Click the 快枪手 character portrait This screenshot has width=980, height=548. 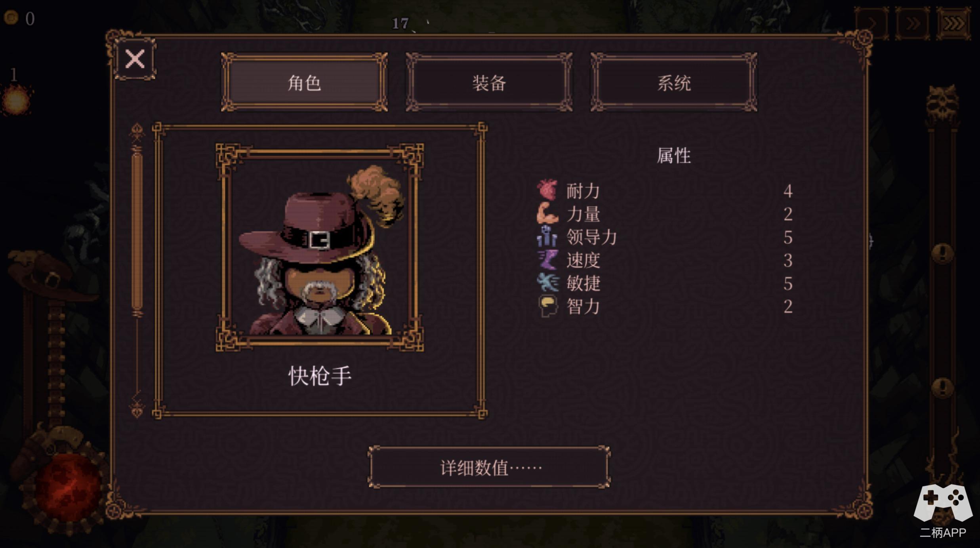point(320,247)
